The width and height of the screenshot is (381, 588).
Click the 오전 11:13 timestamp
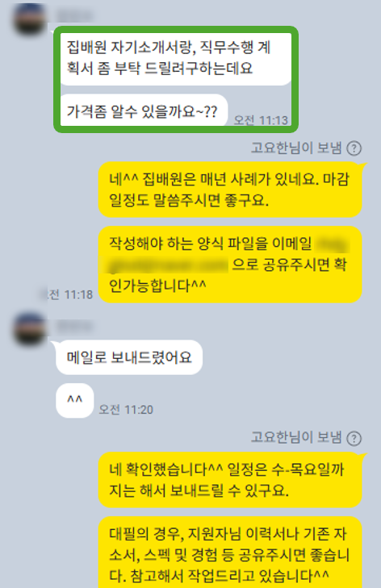pyautogui.click(x=261, y=120)
